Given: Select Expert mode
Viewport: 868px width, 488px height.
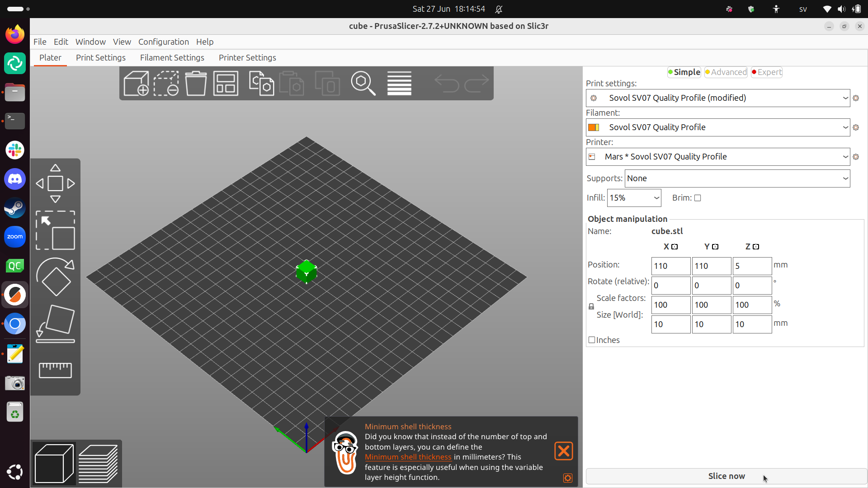Looking at the screenshot, I should click(x=767, y=72).
